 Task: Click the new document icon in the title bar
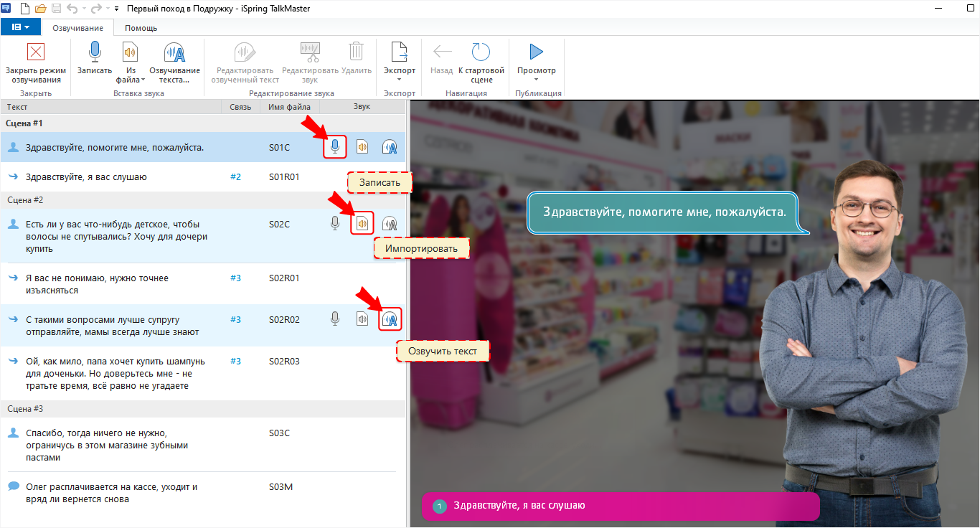coord(24,9)
